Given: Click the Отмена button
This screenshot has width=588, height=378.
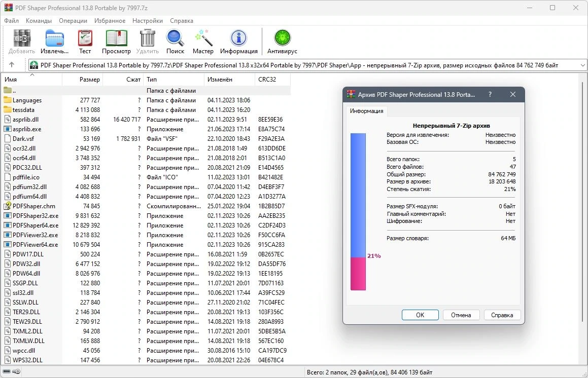Looking at the screenshot, I should tap(461, 315).
